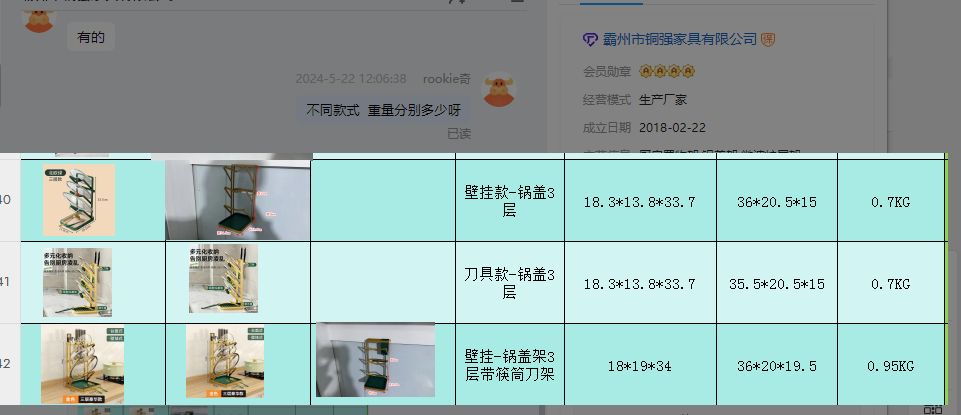Viewport: 961px width, 415px height.
Task: Open first product image in 刀具款-锅盖3层 row
Action: pos(77,283)
